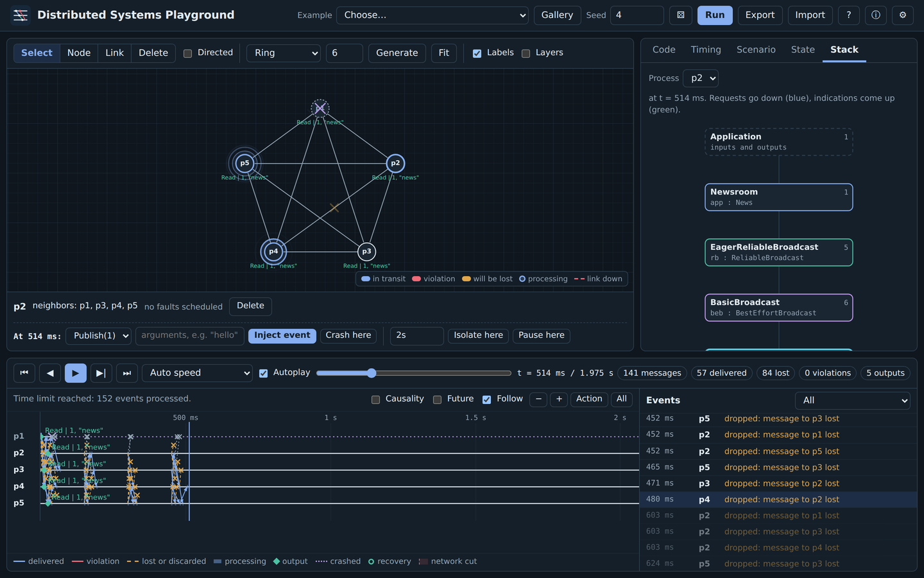924x578 pixels.
Task: Open the Publish(1) event dropdown
Action: pos(99,336)
